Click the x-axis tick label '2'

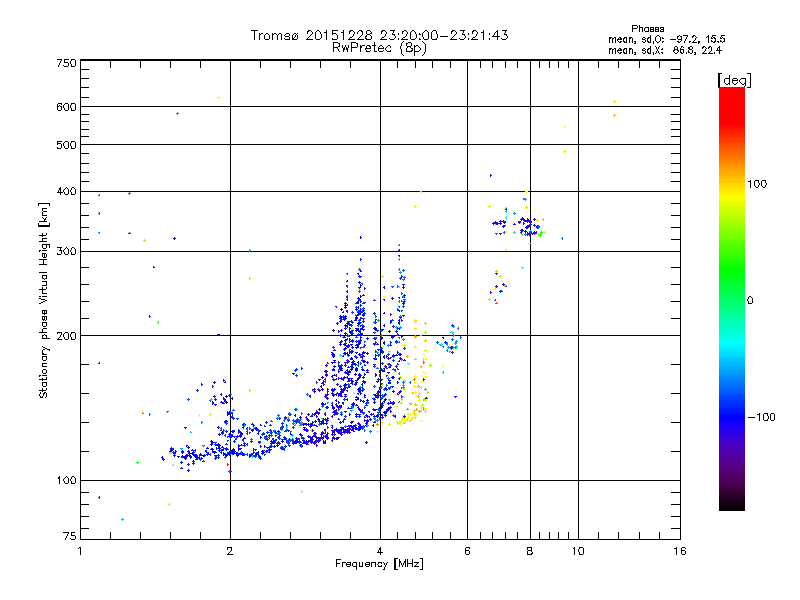point(230,551)
